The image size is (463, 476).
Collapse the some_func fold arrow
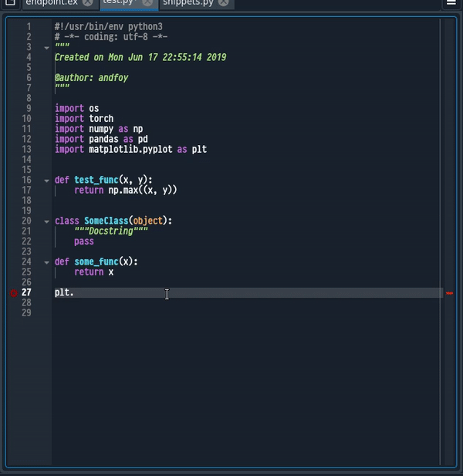coord(46,262)
